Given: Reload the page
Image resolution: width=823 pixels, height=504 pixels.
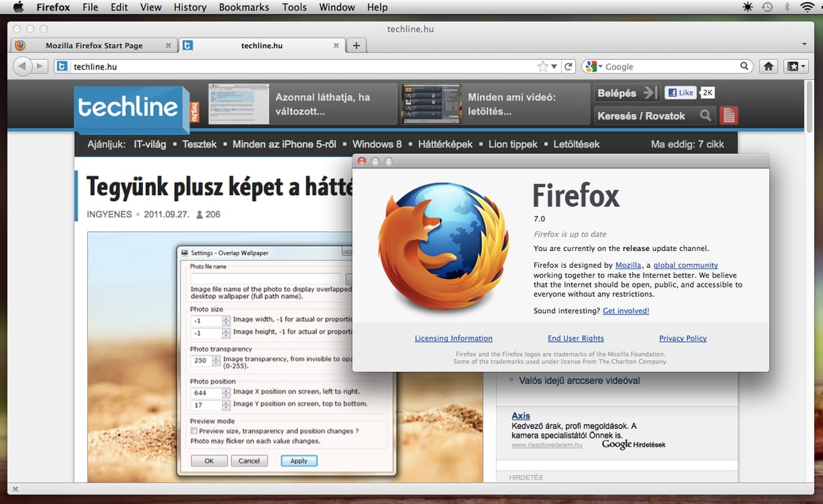Looking at the screenshot, I should point(569,66).
